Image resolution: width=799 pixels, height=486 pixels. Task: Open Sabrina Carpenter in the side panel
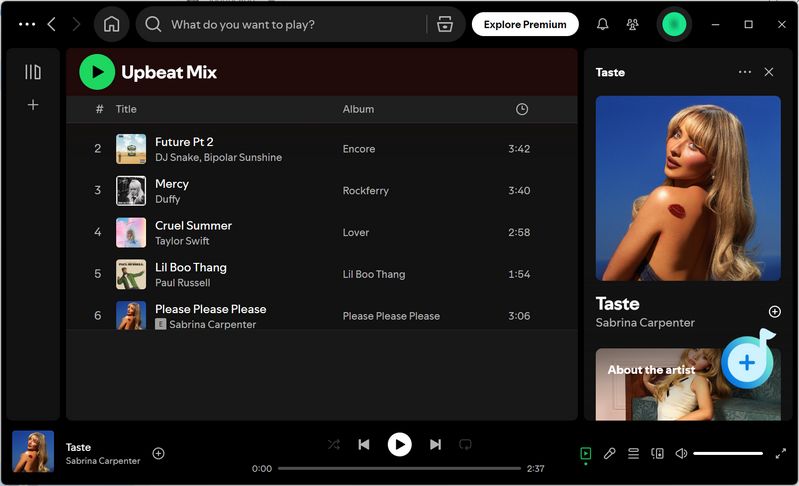click(645, 322)
